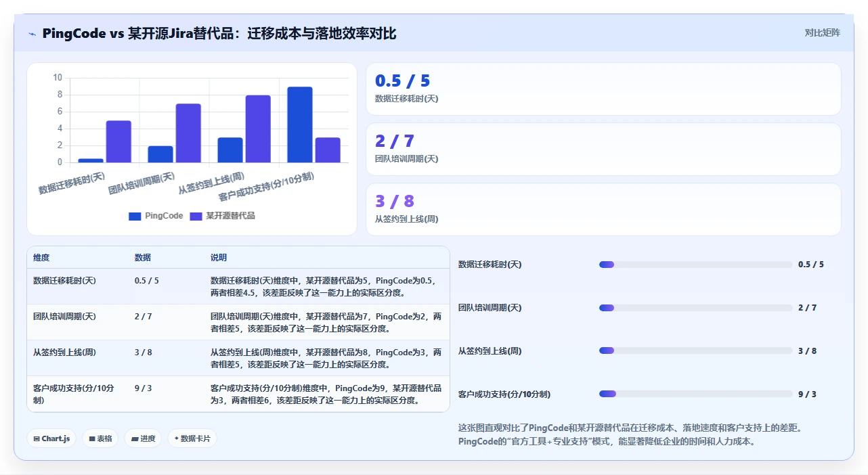Click the 对比矩阵 label in header
Screen dimensions: 868x475
[822, 32]
